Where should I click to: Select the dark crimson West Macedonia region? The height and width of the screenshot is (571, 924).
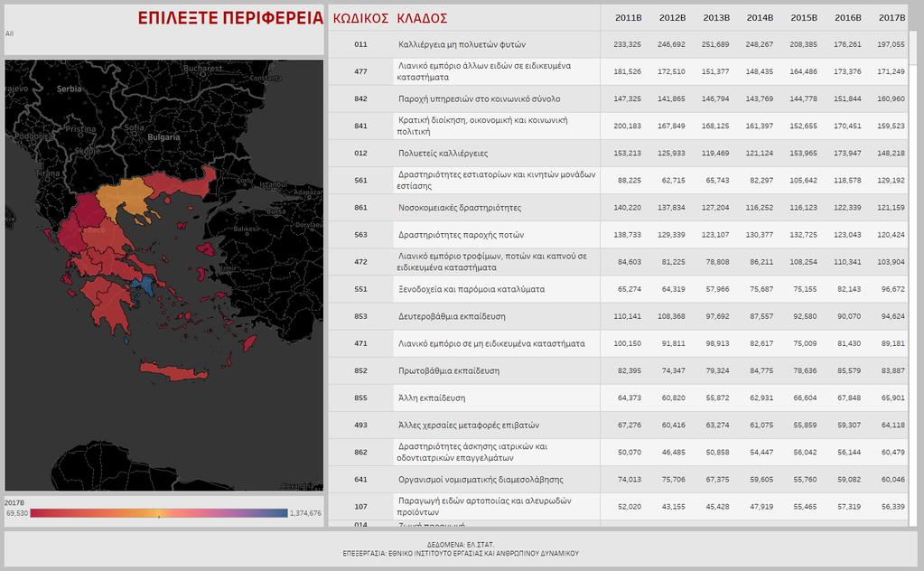89,210
